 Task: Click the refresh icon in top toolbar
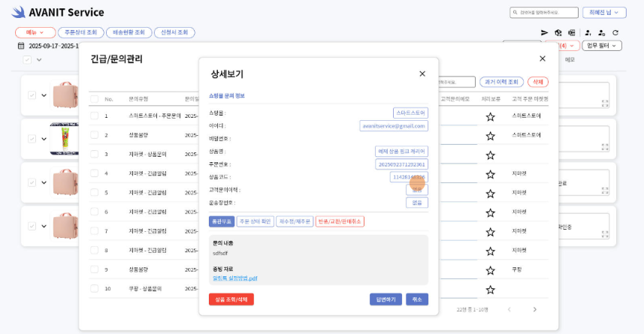615,33
